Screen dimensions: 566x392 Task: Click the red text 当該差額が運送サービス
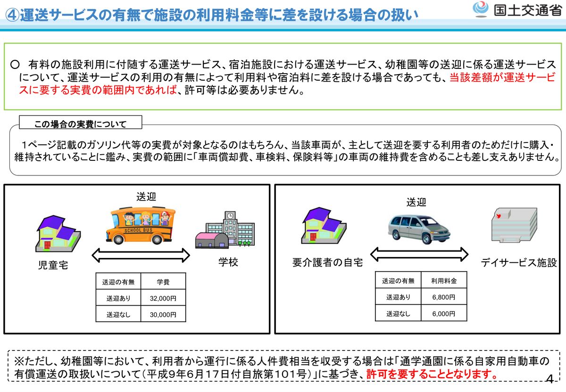click(502, 78)
